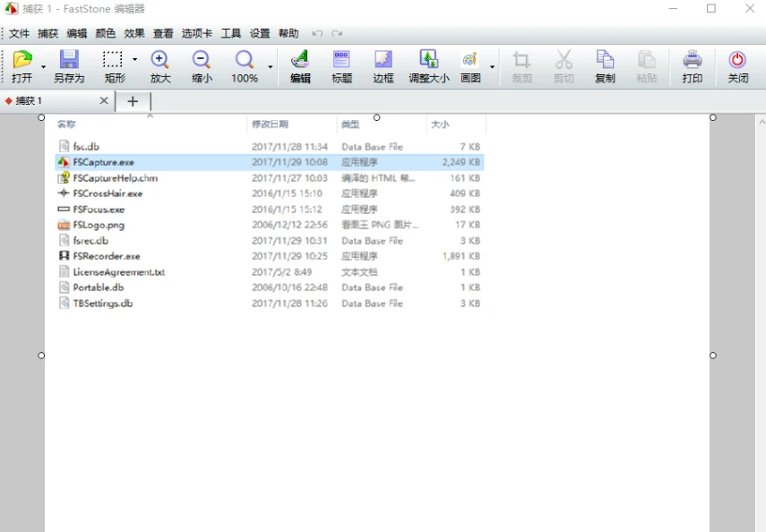Screen dimensions: 766x532
Task: Click the Caption (标题) icon
Action: (341, 61)
